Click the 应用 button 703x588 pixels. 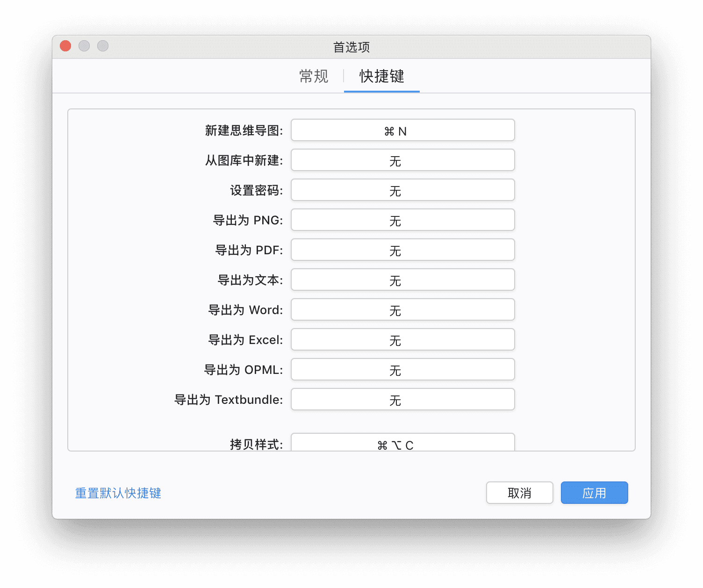point(594,492)
